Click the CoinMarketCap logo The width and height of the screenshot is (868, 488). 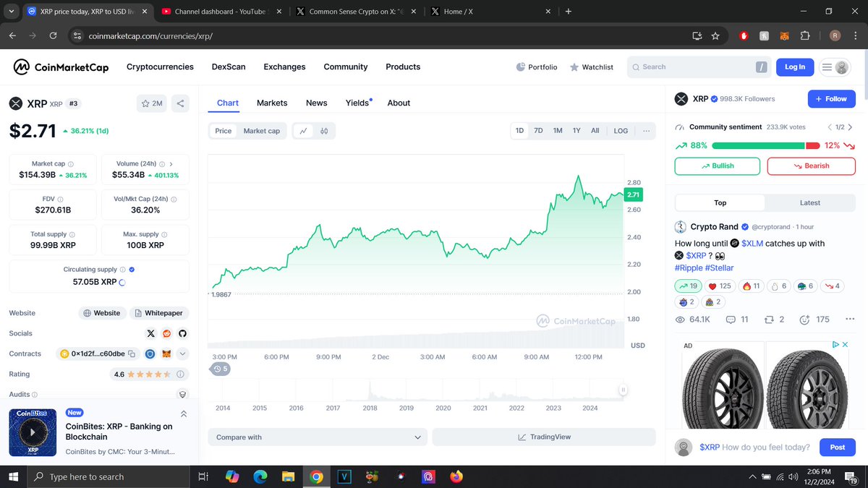[61, 67]
